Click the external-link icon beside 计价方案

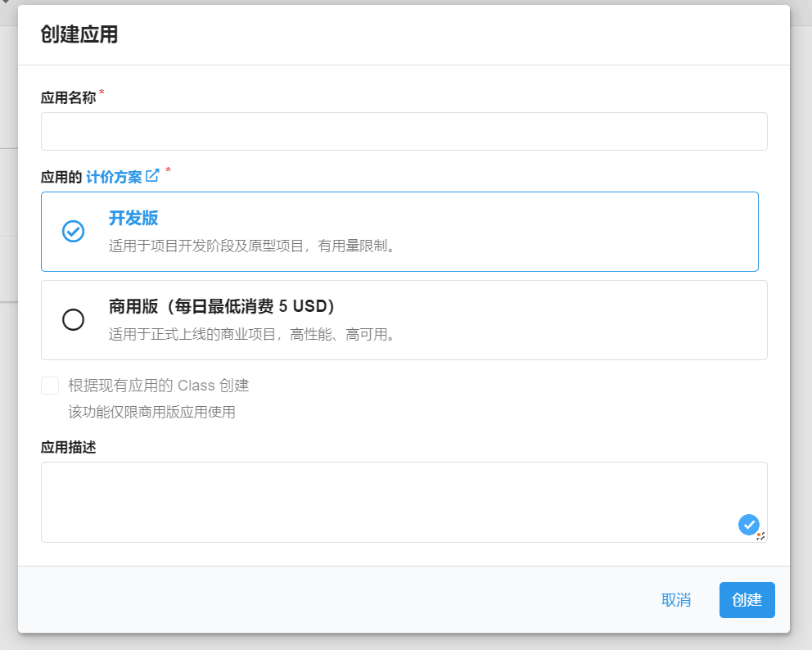click(x=151, y=175)
